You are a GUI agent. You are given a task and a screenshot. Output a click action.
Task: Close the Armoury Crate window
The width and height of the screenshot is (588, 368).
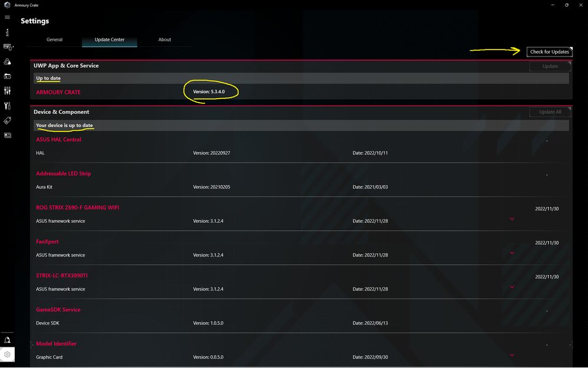pos(580,5)
